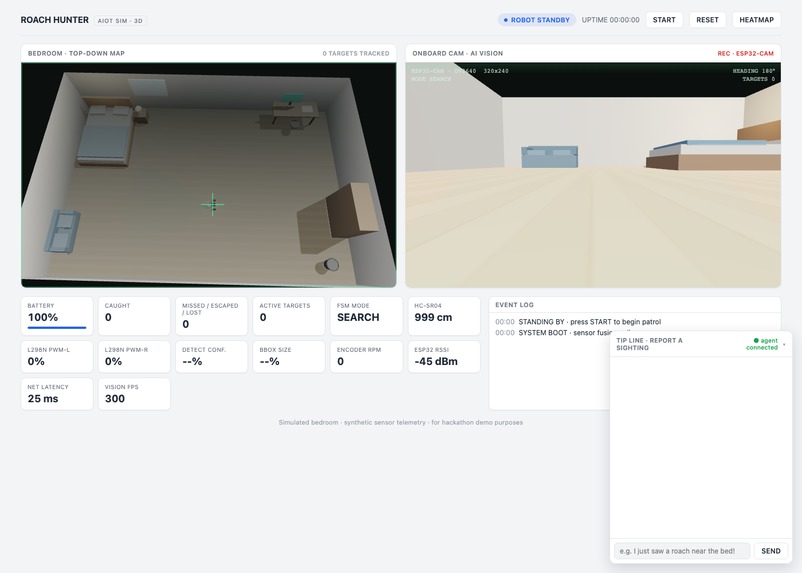Click the battery level progress bar
The width and height of the screenshot is (802, 573).
point(57,327)
